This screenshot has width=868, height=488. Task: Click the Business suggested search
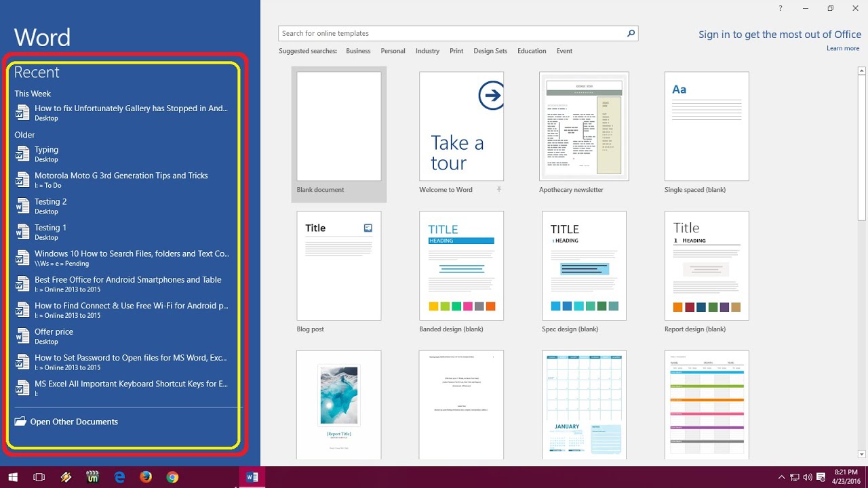pos(358,51)
